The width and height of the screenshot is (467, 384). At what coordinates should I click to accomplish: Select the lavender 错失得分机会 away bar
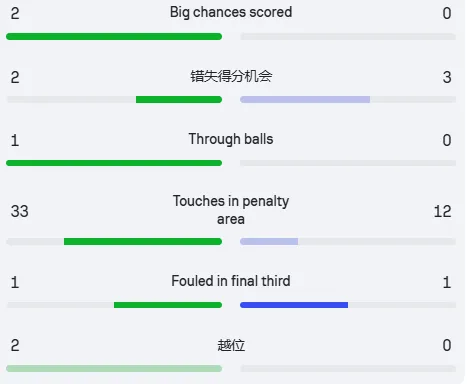click(x=305, y=99)
